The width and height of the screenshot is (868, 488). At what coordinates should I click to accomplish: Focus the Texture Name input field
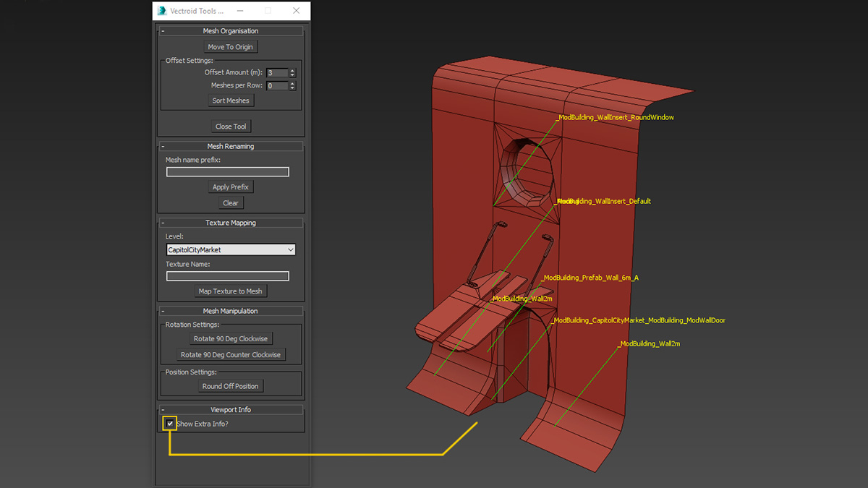point(228,276)
